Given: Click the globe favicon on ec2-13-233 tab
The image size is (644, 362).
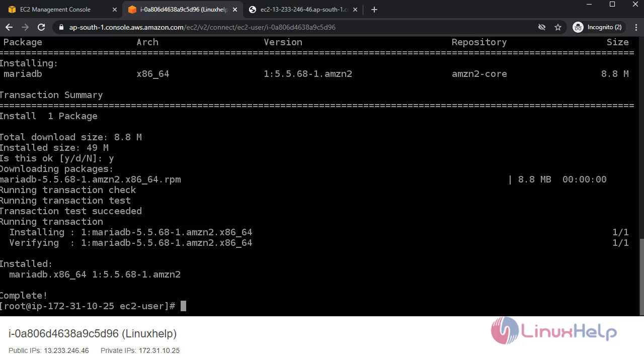Looking at the screenshot, I should (x=253, y=10).
